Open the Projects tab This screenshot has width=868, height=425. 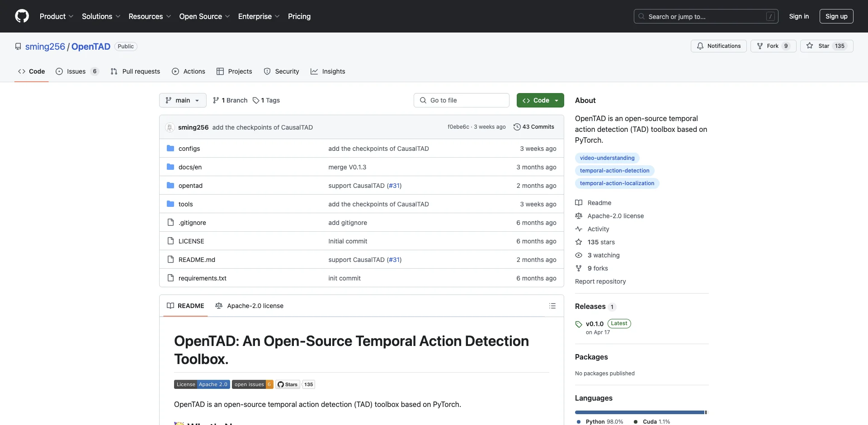pos(234,71)
